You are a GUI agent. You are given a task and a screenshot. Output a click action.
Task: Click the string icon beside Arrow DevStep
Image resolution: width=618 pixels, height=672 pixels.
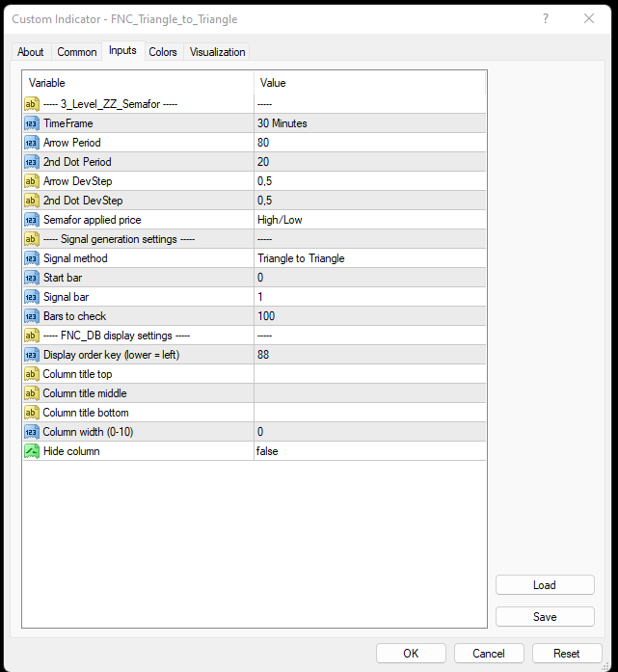(x=32, y=181)
